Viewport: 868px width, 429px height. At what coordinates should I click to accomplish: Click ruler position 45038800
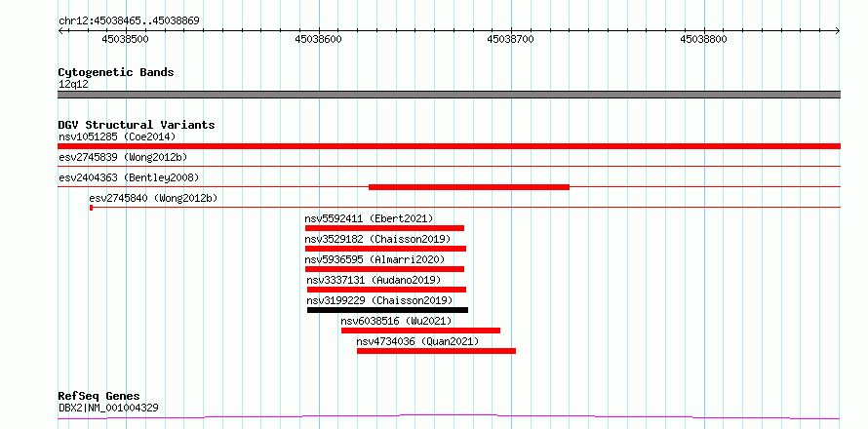703,39
